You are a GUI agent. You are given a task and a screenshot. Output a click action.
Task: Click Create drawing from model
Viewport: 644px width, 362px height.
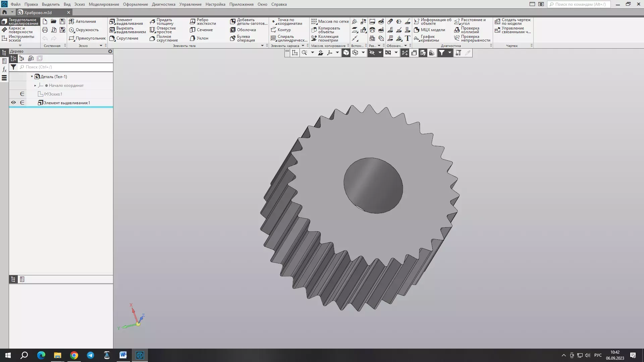click(513, 21)
